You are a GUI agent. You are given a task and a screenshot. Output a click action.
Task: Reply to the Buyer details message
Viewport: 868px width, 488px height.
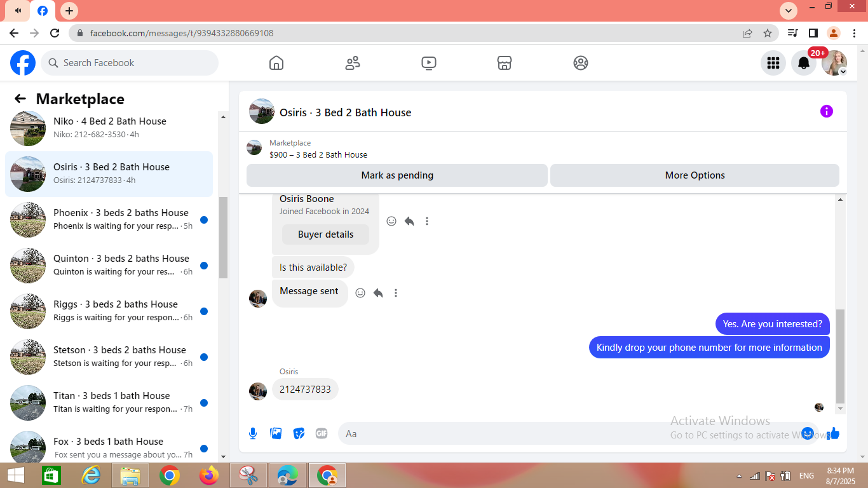coord(409,221)
